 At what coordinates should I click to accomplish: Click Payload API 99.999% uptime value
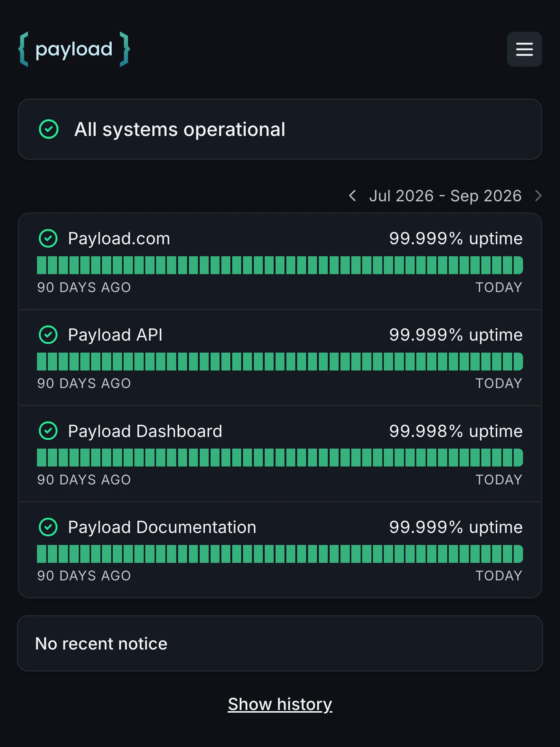pos(456,335)
